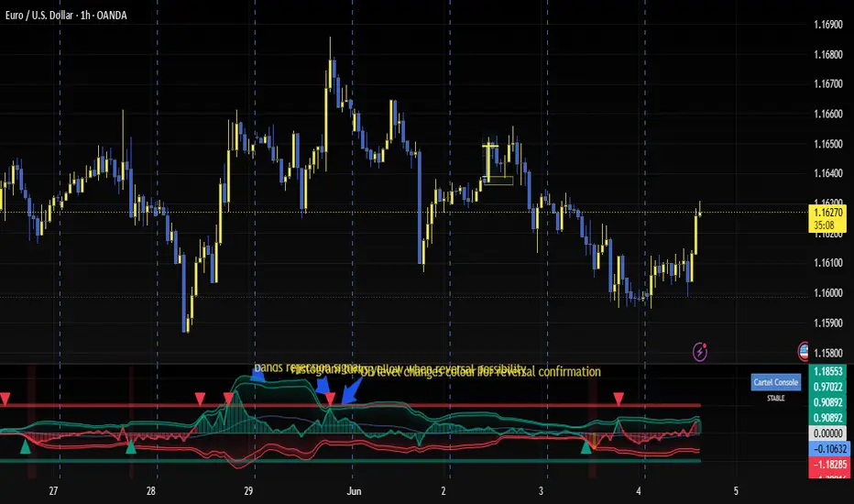
Task: Click the green up-triangle signal left of the 27 date
Action: pyautogui.click(x=25, y=447)
